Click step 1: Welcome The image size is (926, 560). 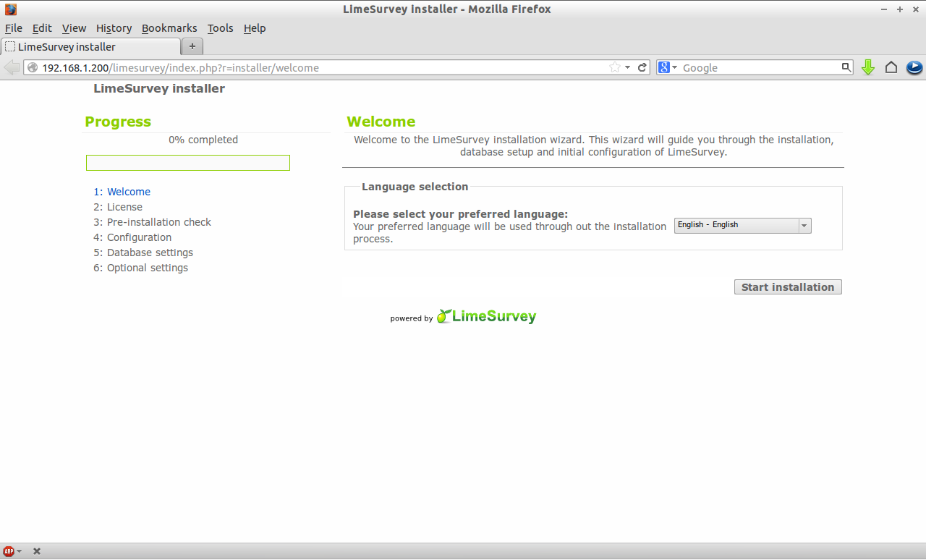pyautogui.click(x=122, y=192)
